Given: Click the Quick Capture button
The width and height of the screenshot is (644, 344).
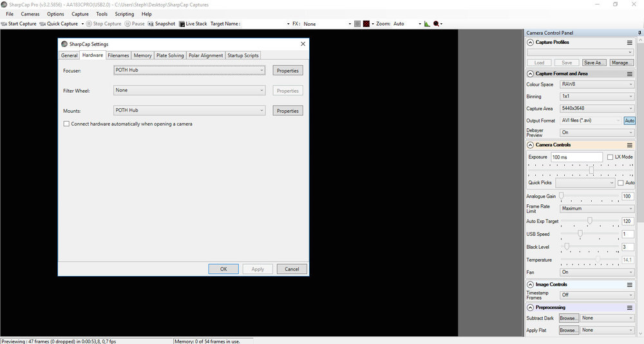Looking at the screenshot, I should pyautogui.click(x=59, y=24).
